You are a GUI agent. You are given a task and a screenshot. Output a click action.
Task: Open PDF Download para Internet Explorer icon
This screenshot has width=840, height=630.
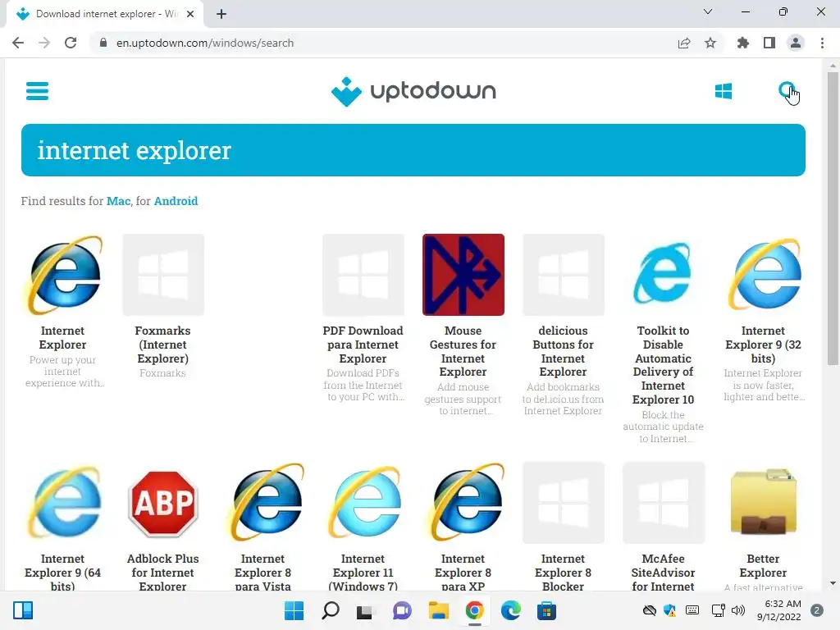pos(363,275)
